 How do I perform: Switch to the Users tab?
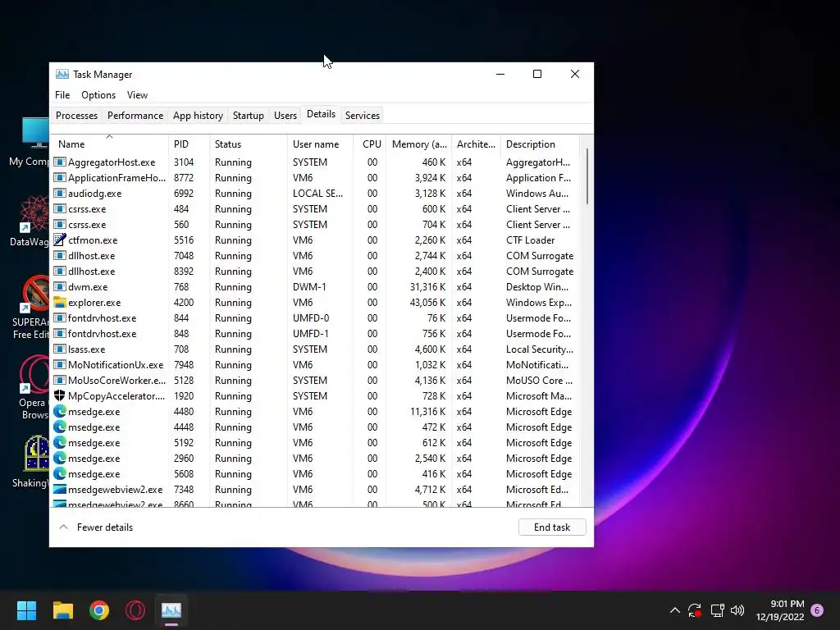point(285,115)
